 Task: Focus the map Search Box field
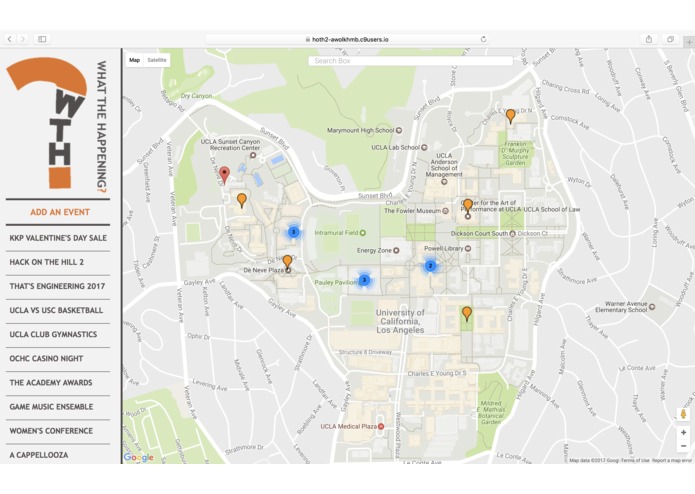point(410,61)
